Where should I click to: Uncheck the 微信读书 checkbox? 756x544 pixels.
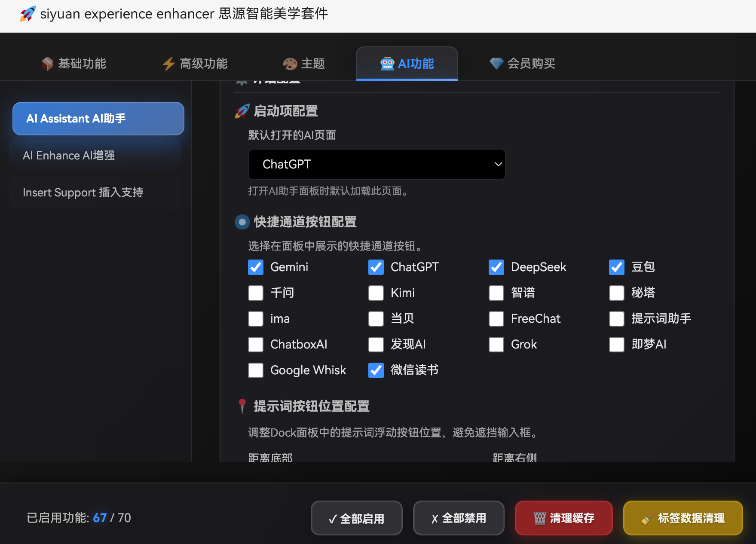click(376, 370)
